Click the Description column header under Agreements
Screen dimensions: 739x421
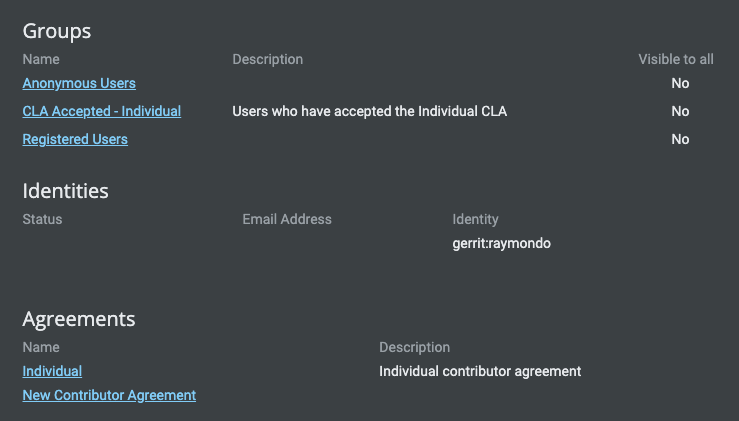(x=415, y=347)
